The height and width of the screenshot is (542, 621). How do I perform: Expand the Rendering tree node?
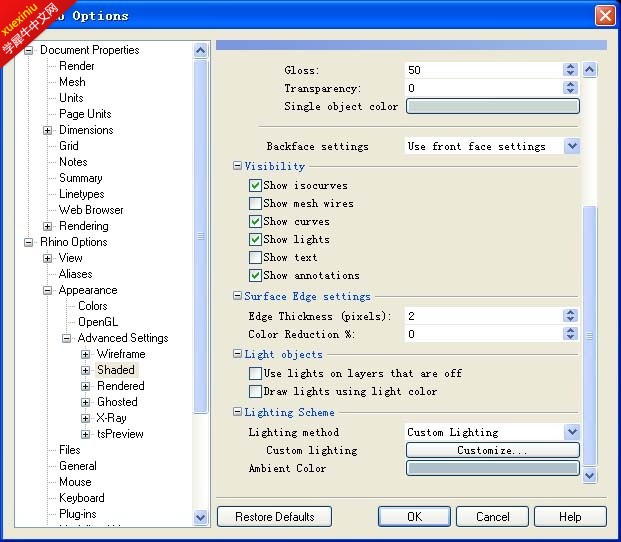coord(48,226)
